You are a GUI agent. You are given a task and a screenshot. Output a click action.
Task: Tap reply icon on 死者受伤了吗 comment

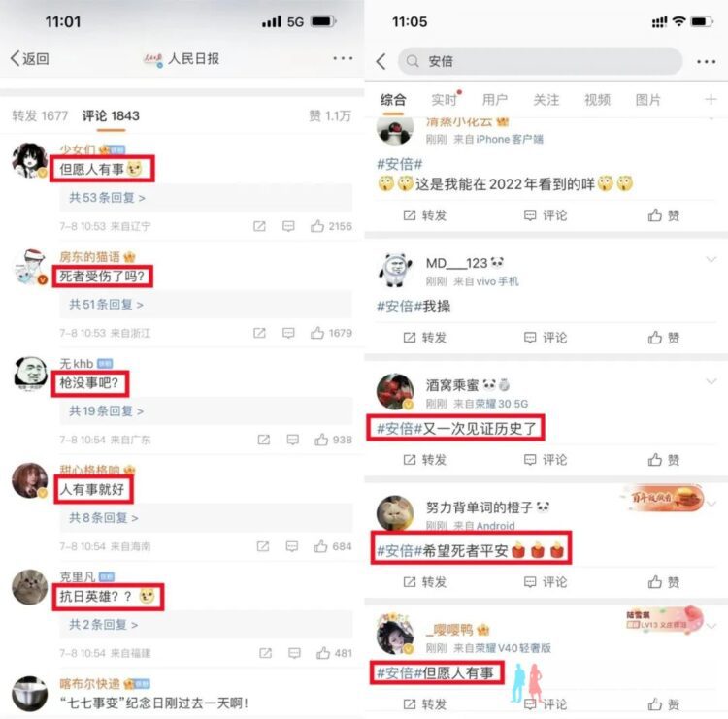(x=288, y=333)
